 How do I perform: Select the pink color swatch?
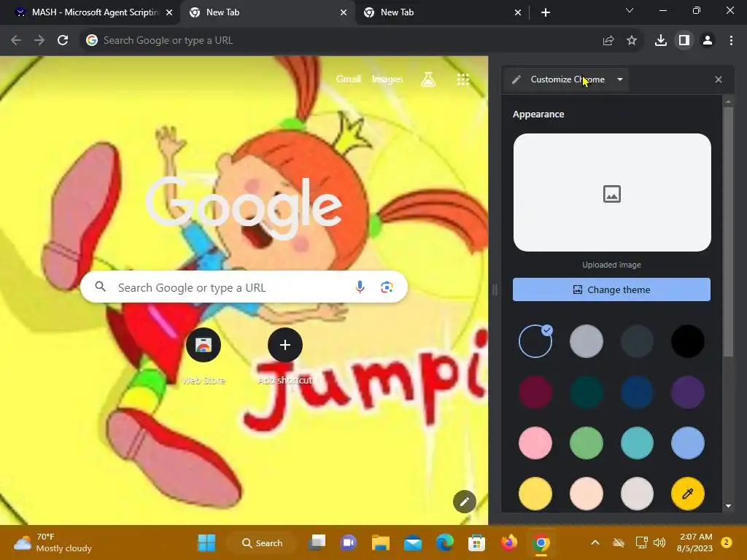click(535, 443)
